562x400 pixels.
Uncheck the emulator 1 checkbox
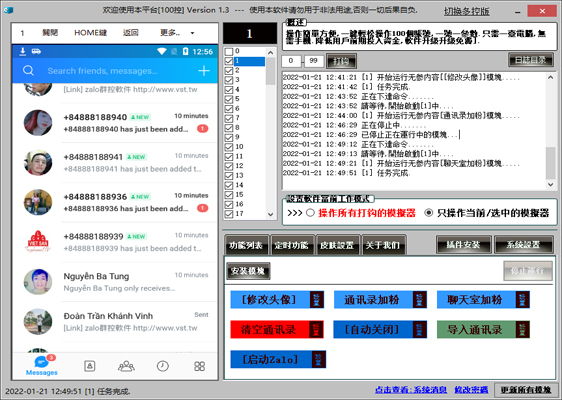pos(229,61)
